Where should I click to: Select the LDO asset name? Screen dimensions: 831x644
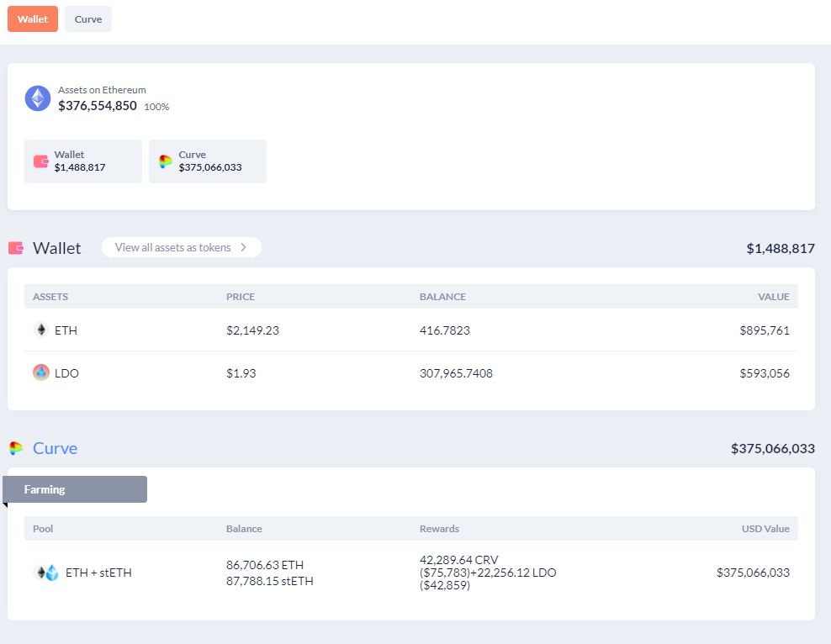pyautogui.click(x=66, y=373)
